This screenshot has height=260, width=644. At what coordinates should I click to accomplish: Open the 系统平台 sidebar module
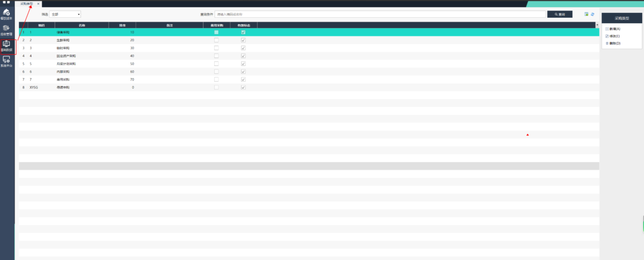click(6, 62)
